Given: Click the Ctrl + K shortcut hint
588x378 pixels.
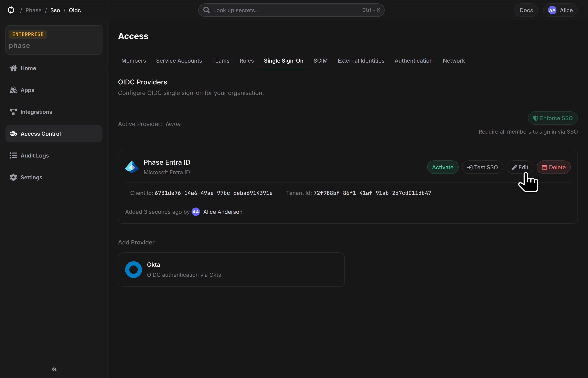Looking at the screenshot, I should click(371, 10).
